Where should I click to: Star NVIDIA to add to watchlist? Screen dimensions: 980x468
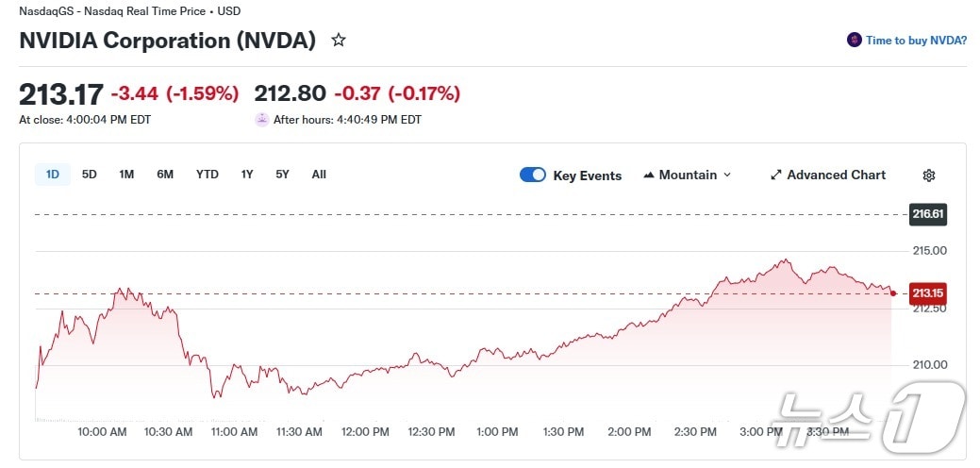click(x=339, y=41)
